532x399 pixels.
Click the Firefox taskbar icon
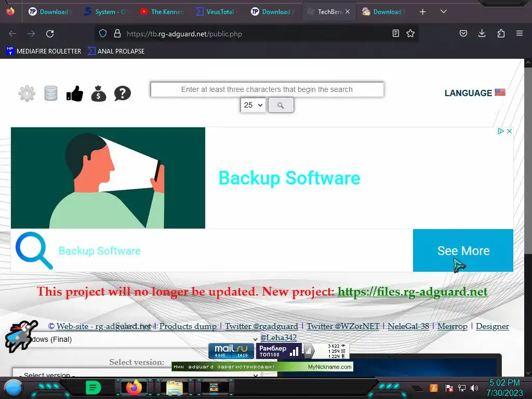(134, 388)
